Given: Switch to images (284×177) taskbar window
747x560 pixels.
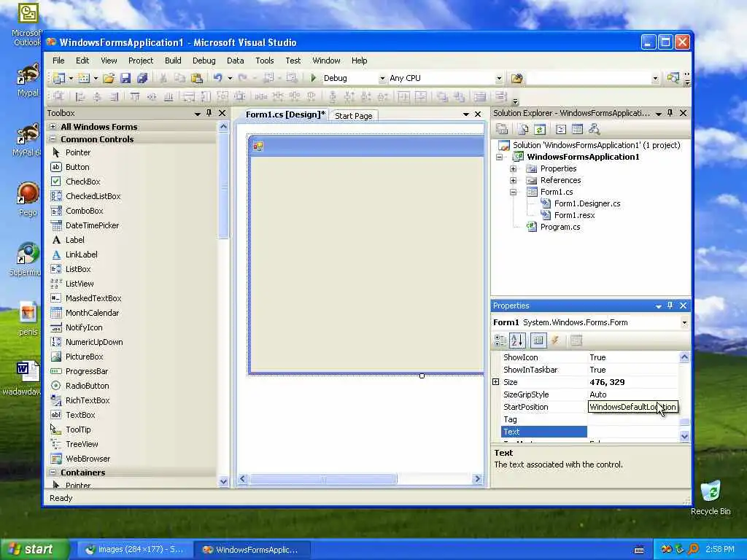Looking at the screenshot, I should 135,550.
